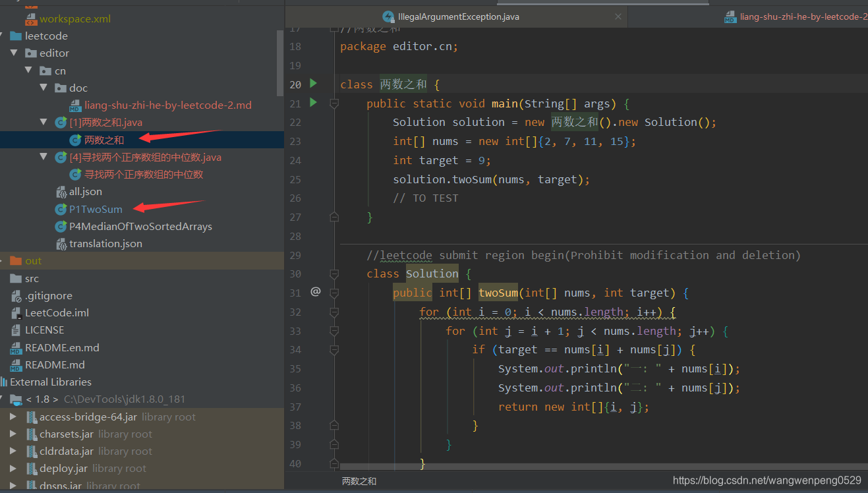Collapse the < 1.8 > JDK node arrow
Screen dimensions: 868x493
pyautogui.click(x=3, y=399)
